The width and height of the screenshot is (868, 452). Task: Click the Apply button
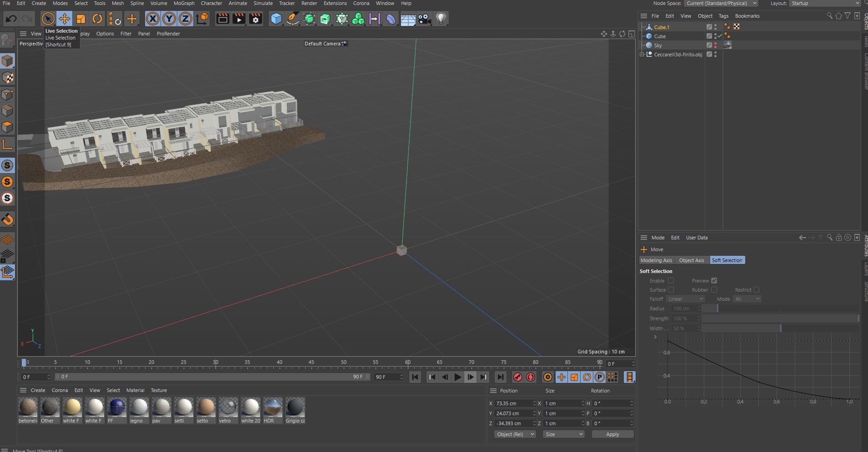point(612,434)
